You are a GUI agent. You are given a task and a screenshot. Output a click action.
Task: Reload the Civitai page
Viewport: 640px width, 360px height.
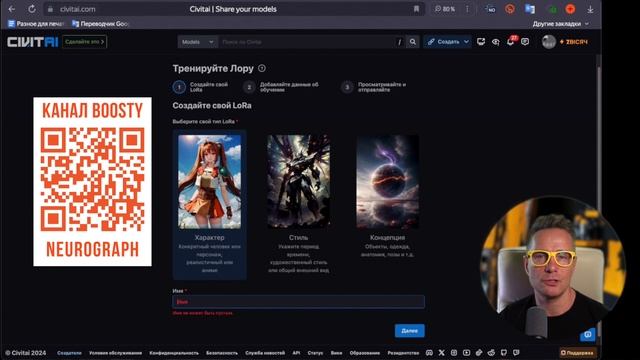tap(31, 9)
